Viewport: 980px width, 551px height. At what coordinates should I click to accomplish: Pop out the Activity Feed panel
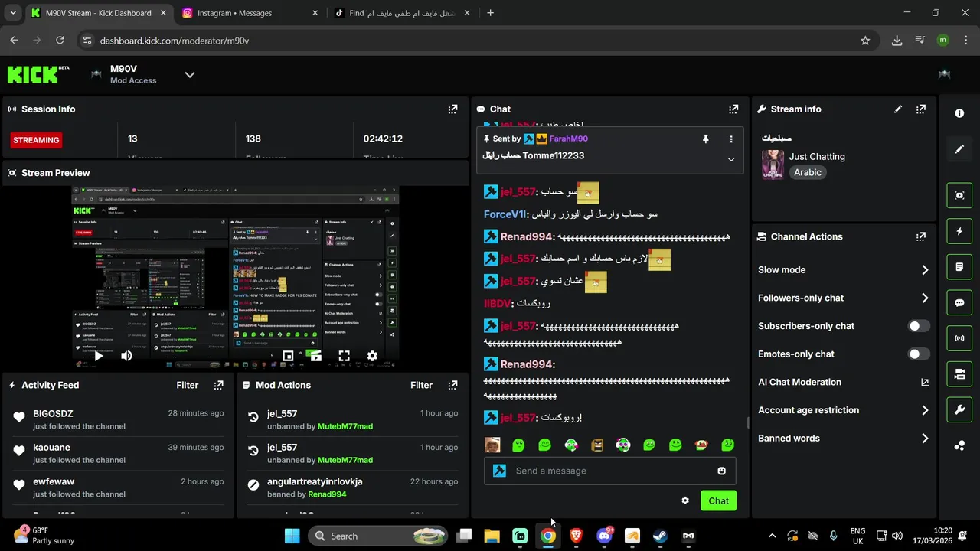coord(218,385)
